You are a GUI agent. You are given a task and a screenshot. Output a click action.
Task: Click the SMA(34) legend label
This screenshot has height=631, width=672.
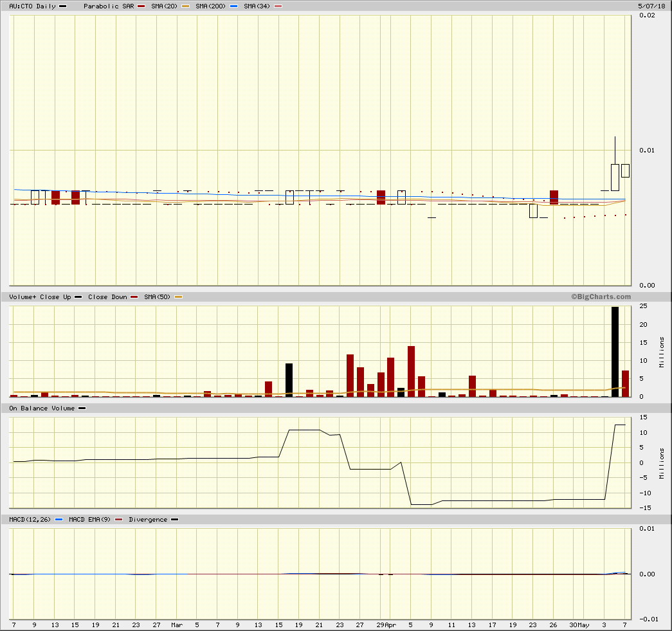[x=257, y=6]
